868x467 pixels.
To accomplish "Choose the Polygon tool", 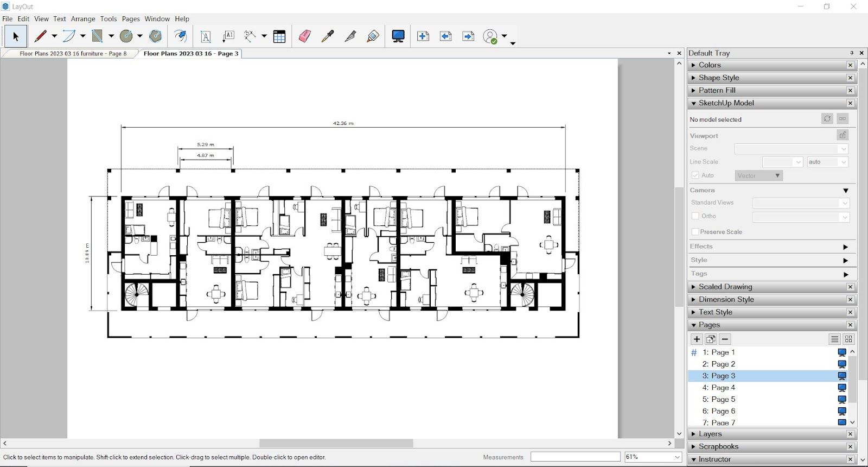I will tap(156, 36).
